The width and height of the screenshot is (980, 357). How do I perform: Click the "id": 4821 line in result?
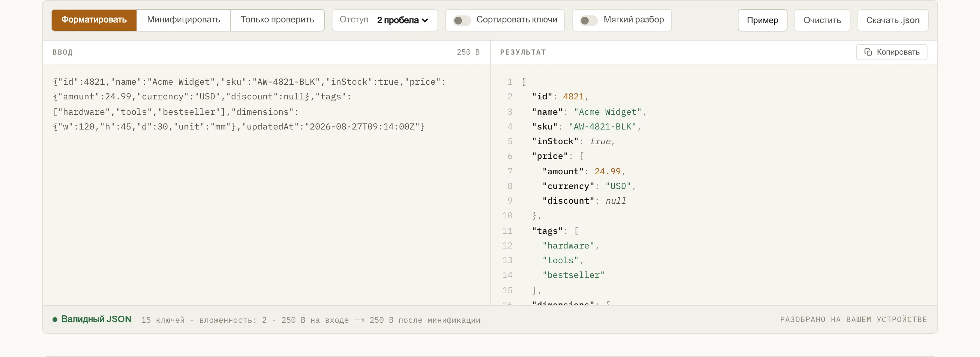pyautogui.click(x=560, y=97)
